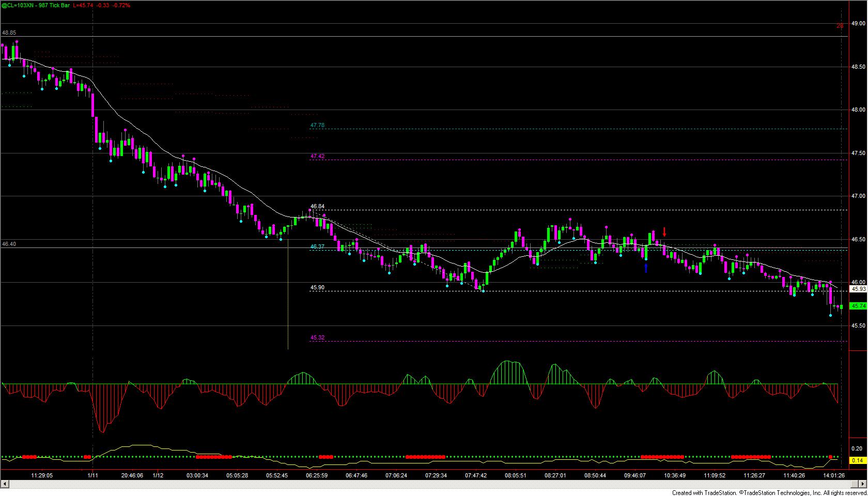Click the 1/12 date label on time axis
The height and width of the screenshot is (496, 868).
pyautogui.click(x=158, y=475)
